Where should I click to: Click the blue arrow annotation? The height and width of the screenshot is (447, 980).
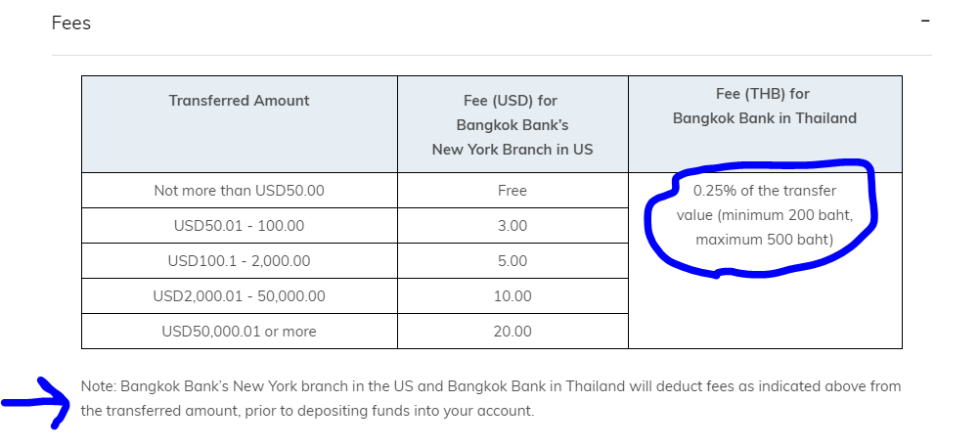point(35,403)
